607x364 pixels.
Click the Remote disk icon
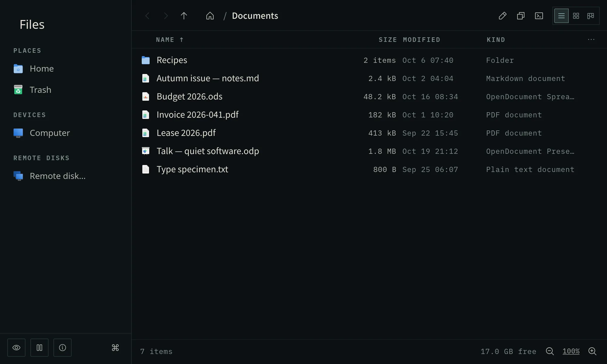click(18, 176)
